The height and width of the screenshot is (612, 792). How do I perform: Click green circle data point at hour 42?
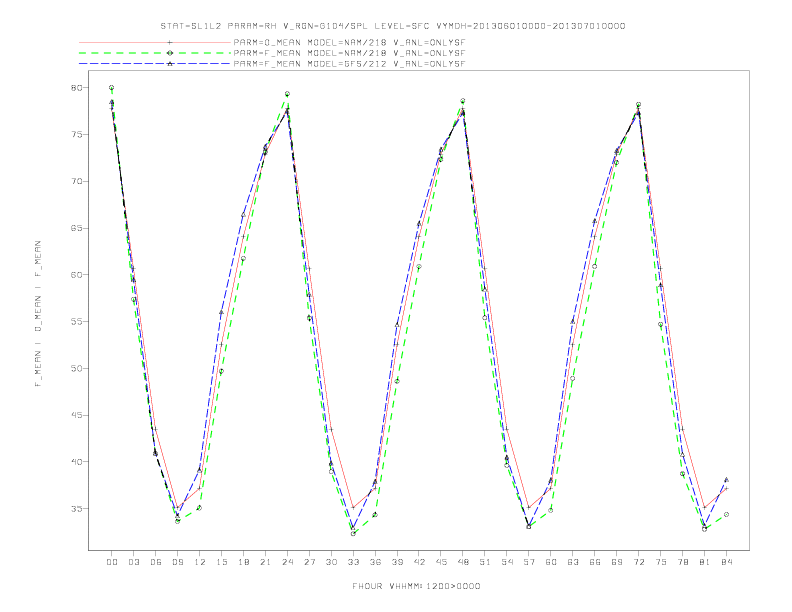(x=419, y=267)
